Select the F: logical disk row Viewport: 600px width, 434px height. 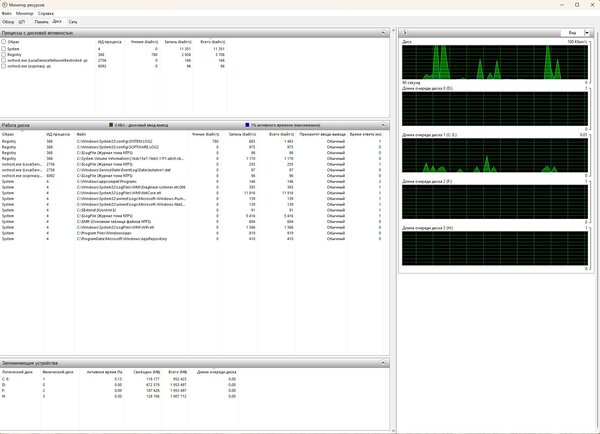coord(119,390)
